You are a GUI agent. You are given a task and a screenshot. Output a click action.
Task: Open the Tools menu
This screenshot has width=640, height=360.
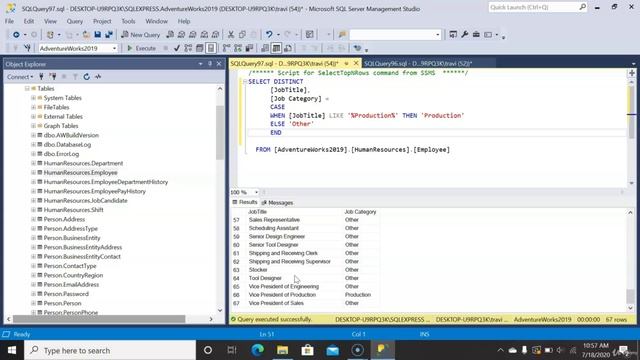pos(128,21)
